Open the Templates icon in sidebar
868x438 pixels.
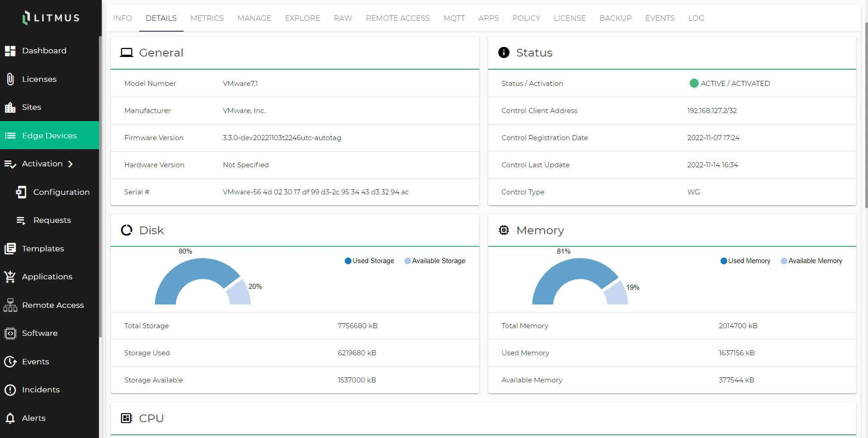click(x=10, y=249)
